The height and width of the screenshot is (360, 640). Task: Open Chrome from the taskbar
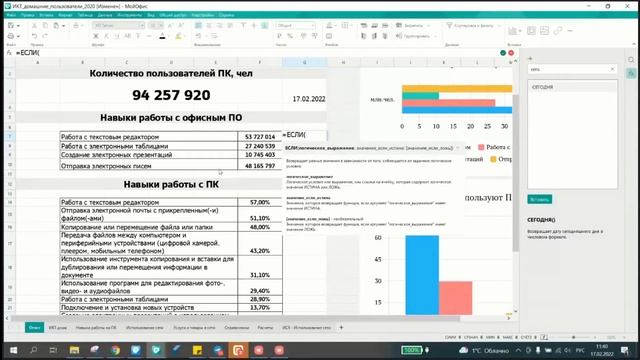[115, 350]
